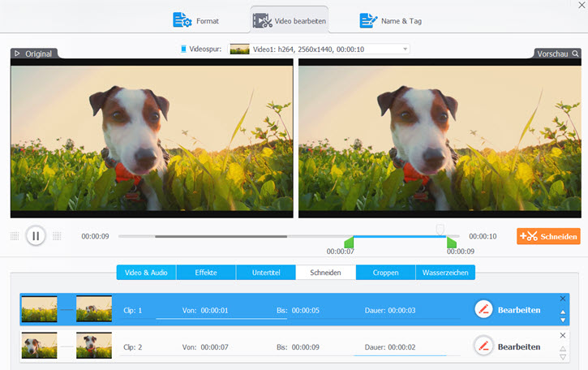
Task: Click Clip 2 end thumbnail
Action: coord(94,345)
